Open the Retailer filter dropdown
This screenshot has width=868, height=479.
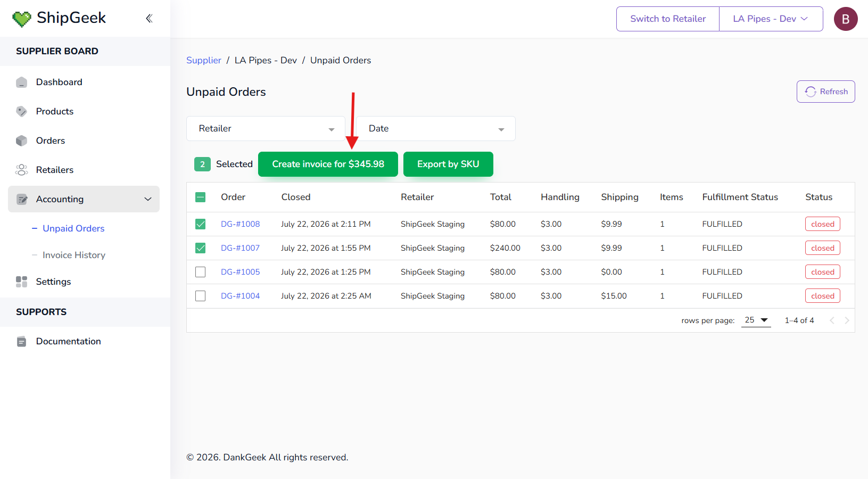point(266,128)
